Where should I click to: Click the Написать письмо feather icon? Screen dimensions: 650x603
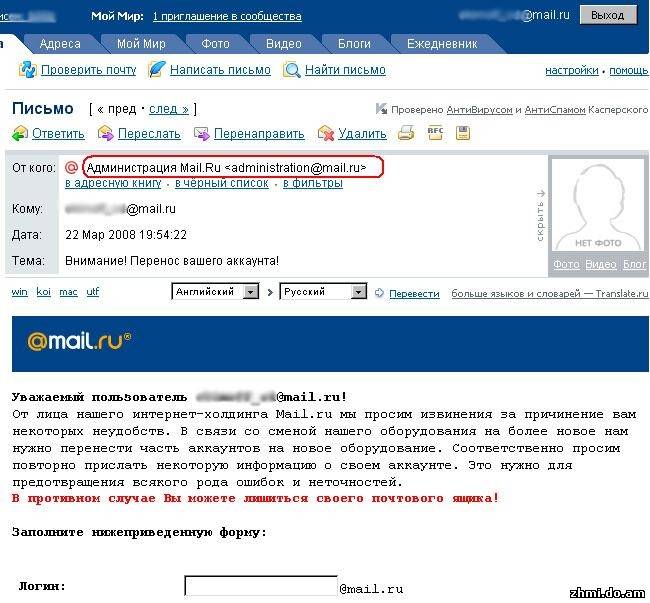coord(157,69)
